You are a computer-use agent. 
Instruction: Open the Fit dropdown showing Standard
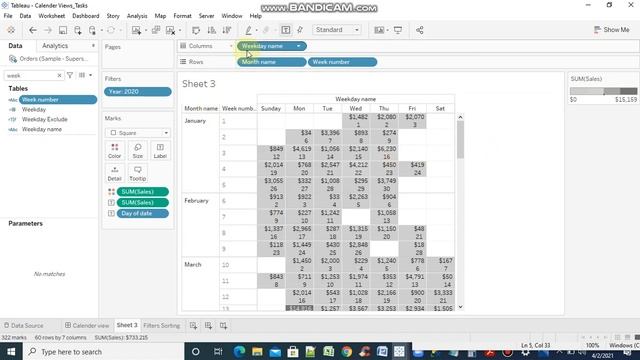click(337, 30)
